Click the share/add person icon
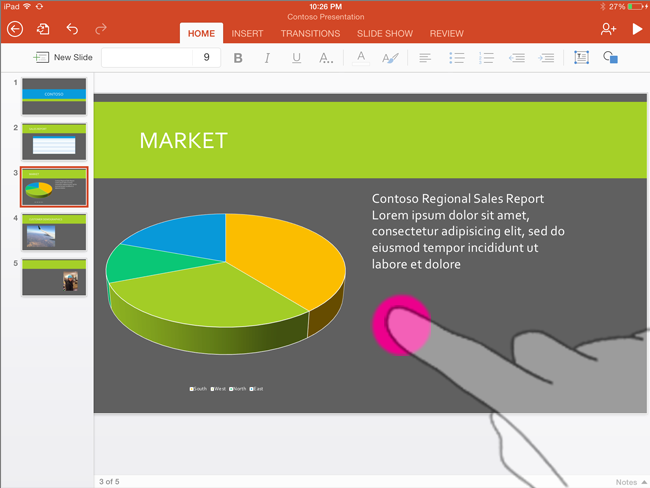 (608, 30)
